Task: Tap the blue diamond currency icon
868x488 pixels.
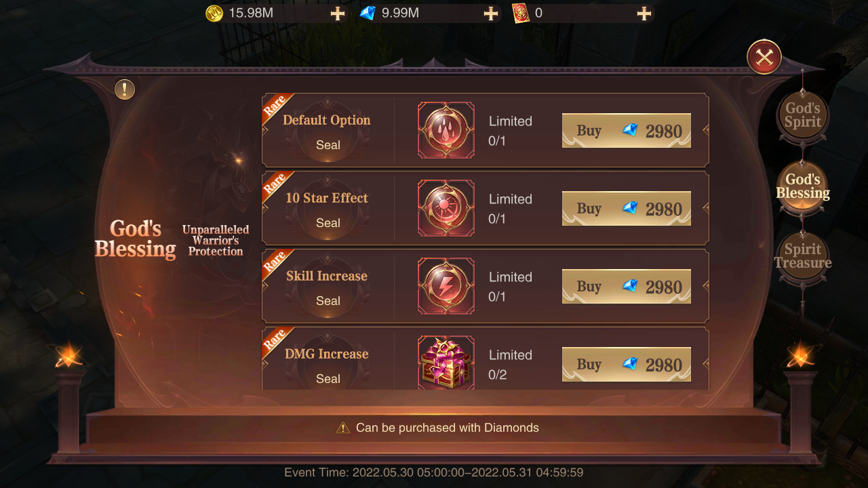Action: pyautogui.click(x=368, y=13)
